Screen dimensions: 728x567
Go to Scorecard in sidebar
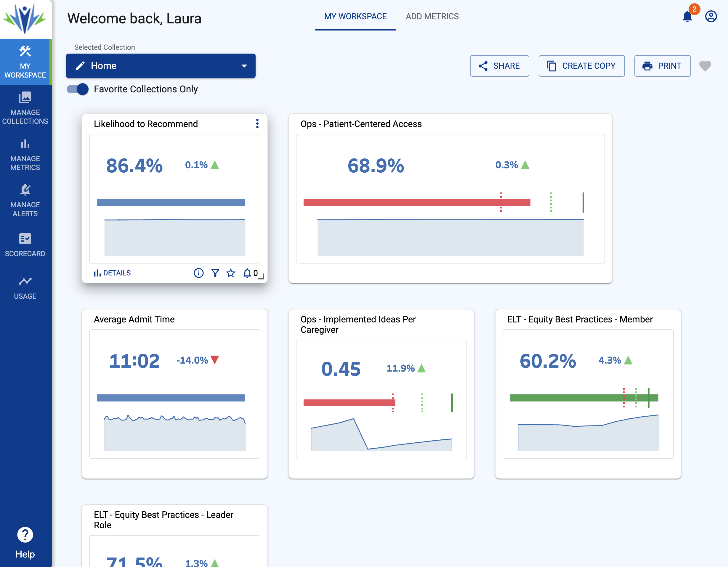coord(25,245)
